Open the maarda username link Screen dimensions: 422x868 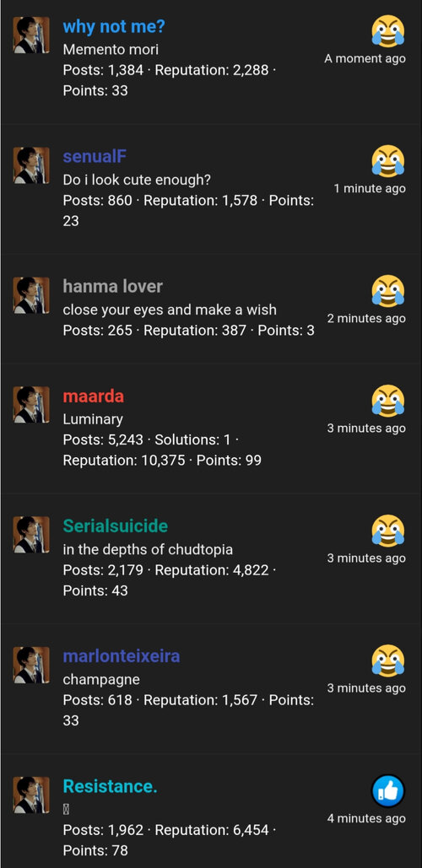point(94,396)
